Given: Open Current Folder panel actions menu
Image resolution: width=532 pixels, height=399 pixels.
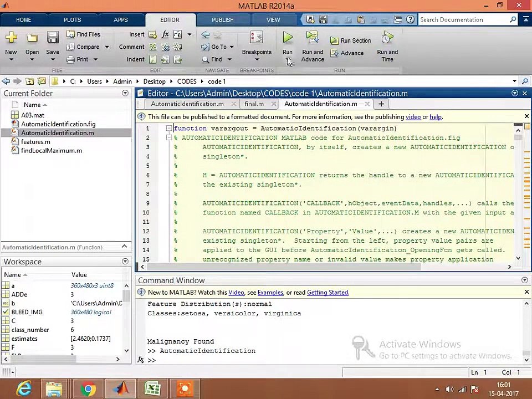Looking at the screenshot, I should (125, 93).
